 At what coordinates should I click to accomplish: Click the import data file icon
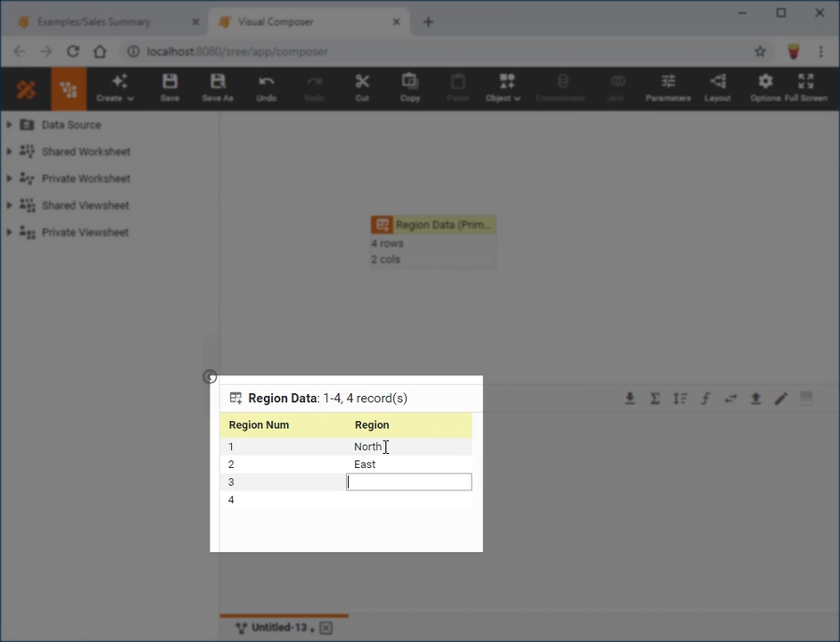[630, 399]
